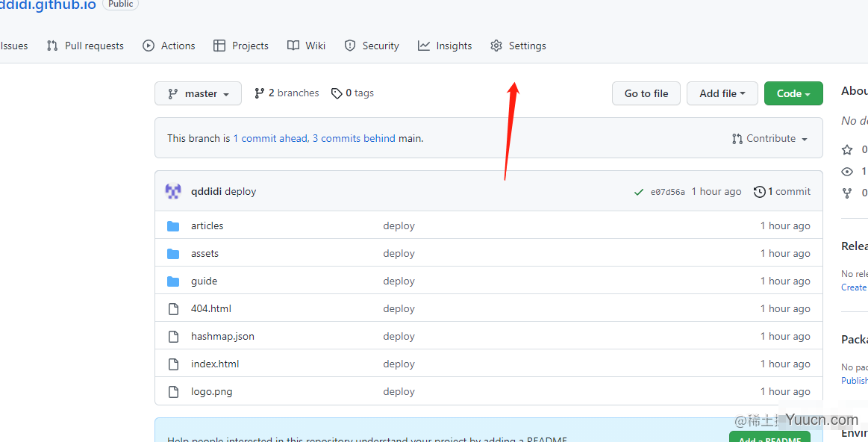The width and height of the screenshot is (868, 442).
Task: Open the 404.html file
Action: coord(211,308)
